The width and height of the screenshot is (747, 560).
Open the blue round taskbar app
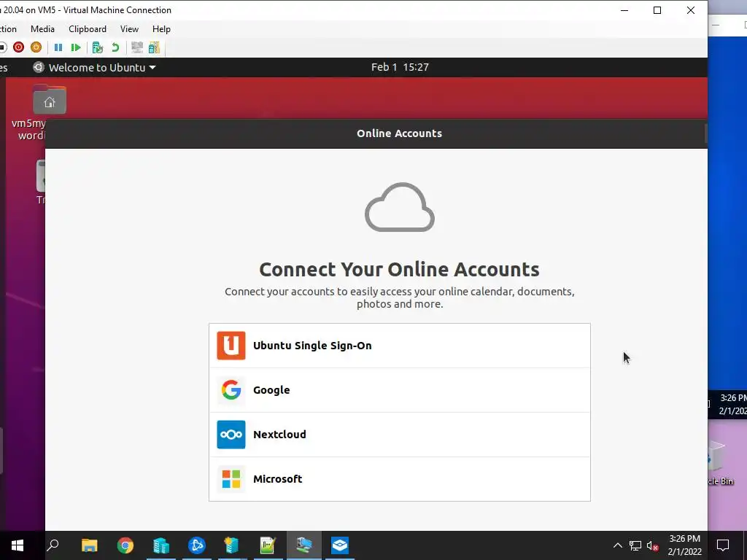(197, 545)
